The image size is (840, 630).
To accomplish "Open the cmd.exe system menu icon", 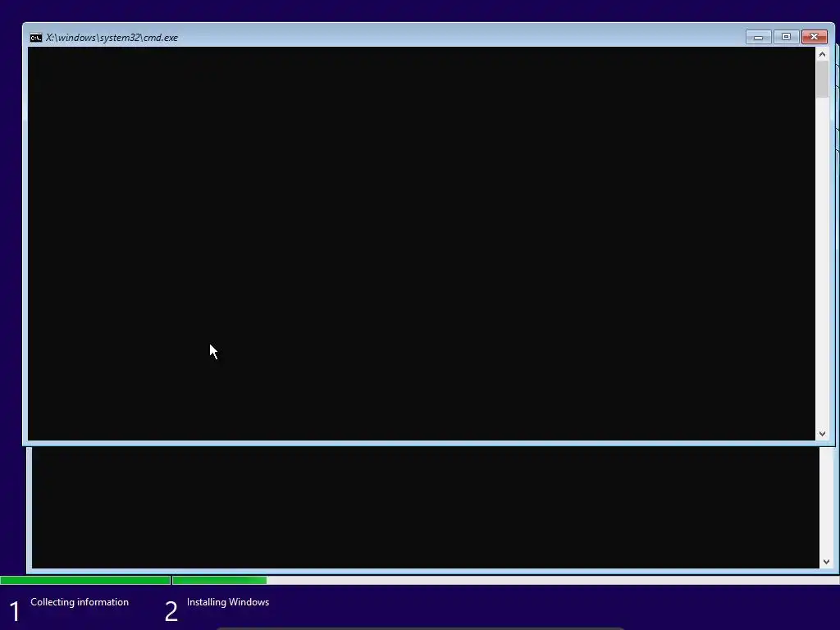I will tap(36, 38).
